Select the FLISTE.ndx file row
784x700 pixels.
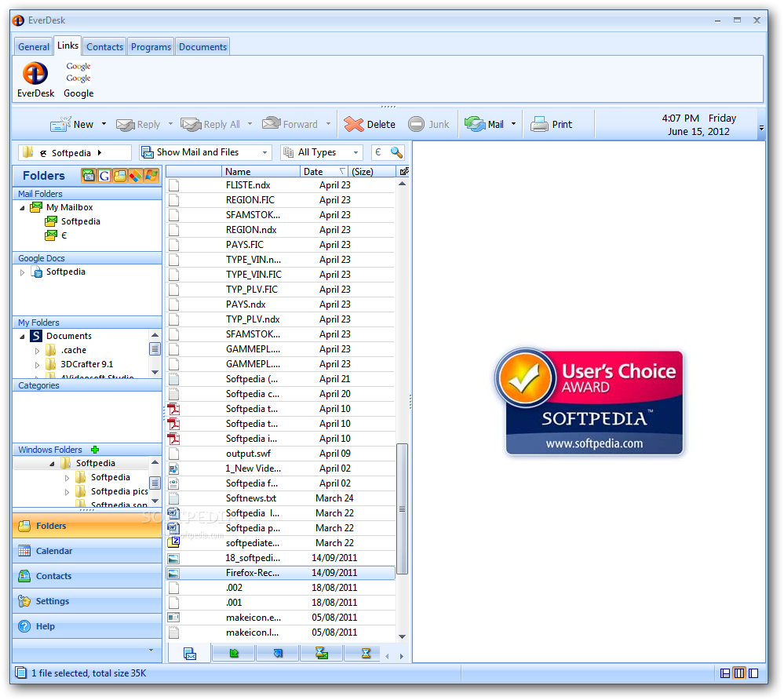280,185
